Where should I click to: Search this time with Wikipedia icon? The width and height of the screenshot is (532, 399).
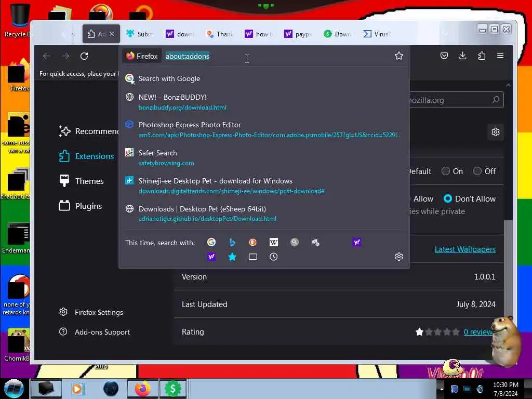coord(273,242)
